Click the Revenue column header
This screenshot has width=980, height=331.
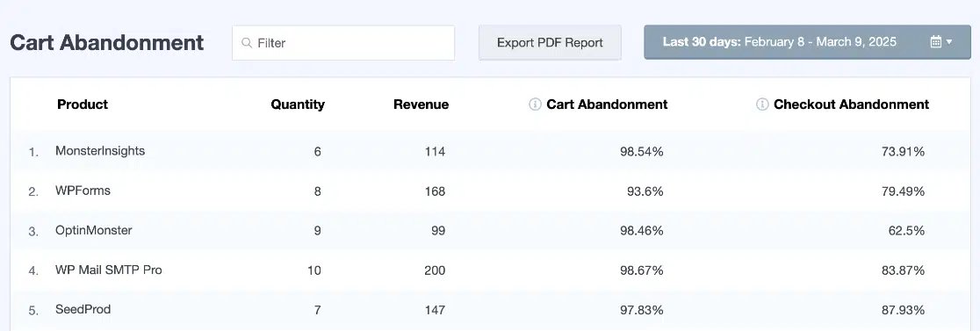point(421,104)
